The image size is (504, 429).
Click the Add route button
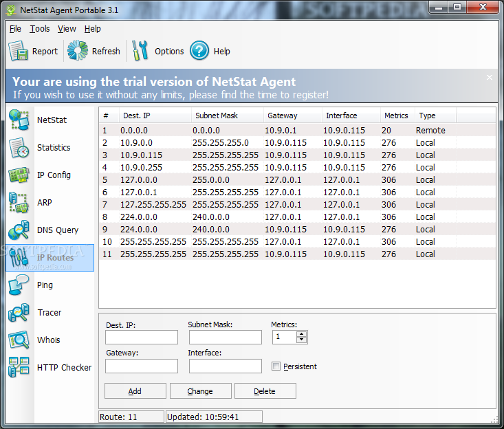pos(135,391)
